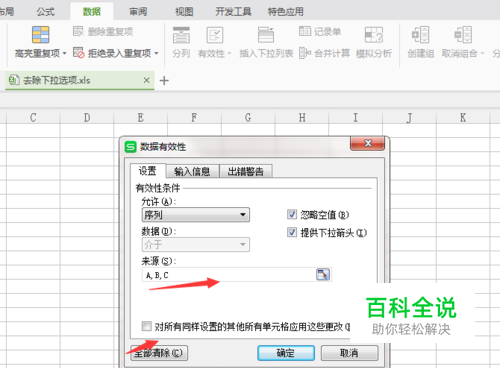
Task: Switch to the 开发工具 ribbon tab
Action: coord(233,12)
